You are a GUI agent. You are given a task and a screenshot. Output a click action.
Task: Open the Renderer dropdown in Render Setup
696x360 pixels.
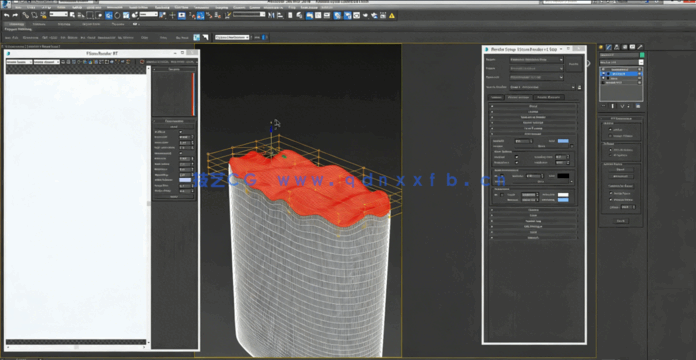click(x=537, y=77)
